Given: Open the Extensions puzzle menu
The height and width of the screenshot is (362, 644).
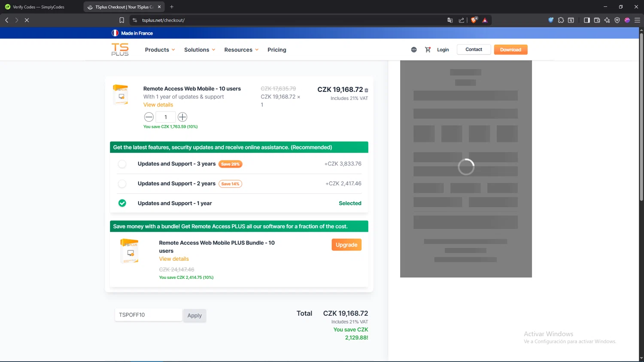Looking at the screenshot, I should point(561,20).
